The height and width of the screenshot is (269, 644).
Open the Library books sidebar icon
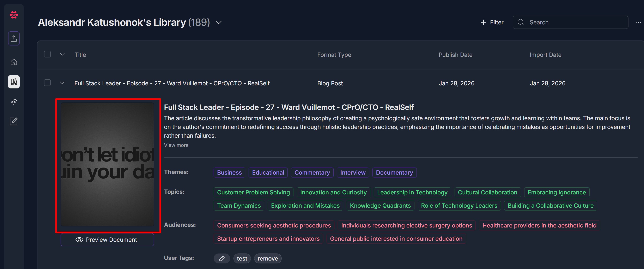point(14,82)
